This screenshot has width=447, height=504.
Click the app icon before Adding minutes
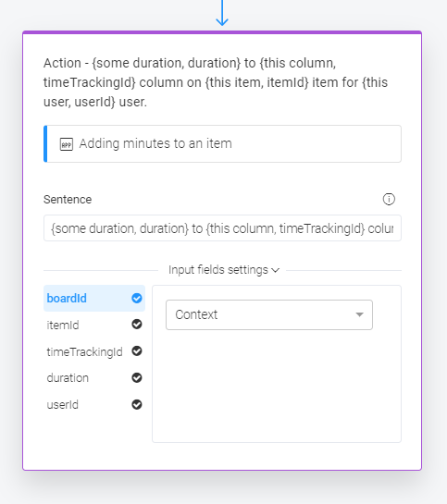pos(67,144)
